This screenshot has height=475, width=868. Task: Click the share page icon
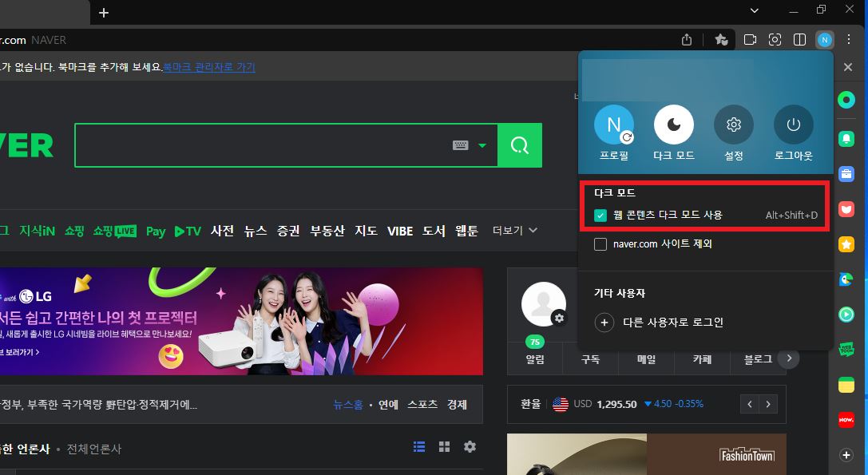coord(687,39)
